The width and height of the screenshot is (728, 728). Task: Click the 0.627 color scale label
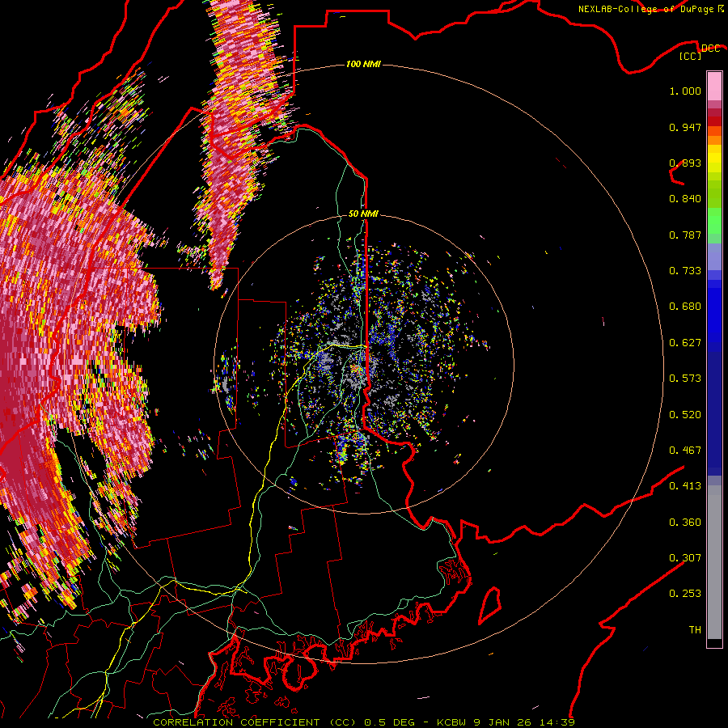point(685,343)
